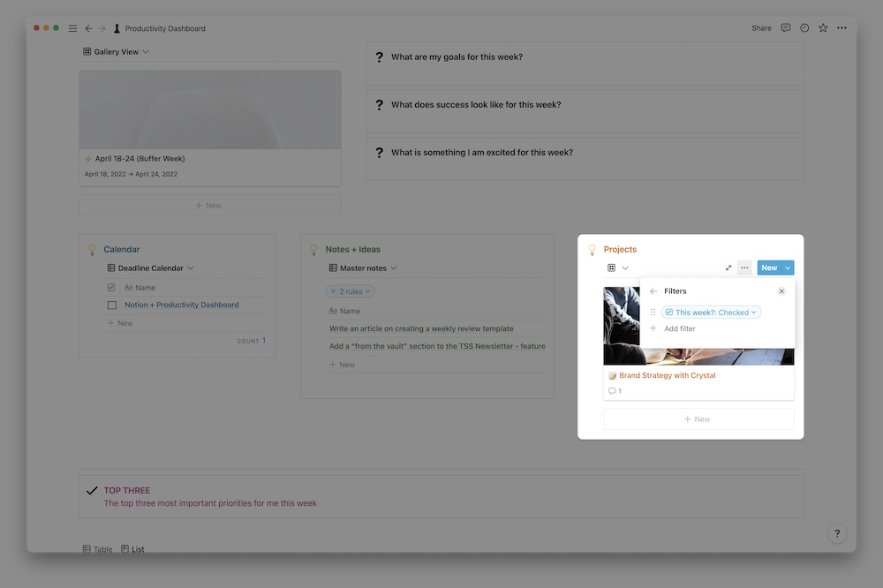Image resolution: width=883 pixels, height=588 pixels.
Task: Click the TOP THREE checkmark icon
Action: tap(92, 491)
